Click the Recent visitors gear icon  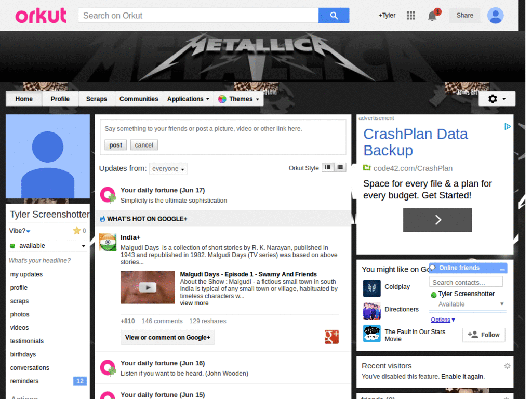(507, 366)
